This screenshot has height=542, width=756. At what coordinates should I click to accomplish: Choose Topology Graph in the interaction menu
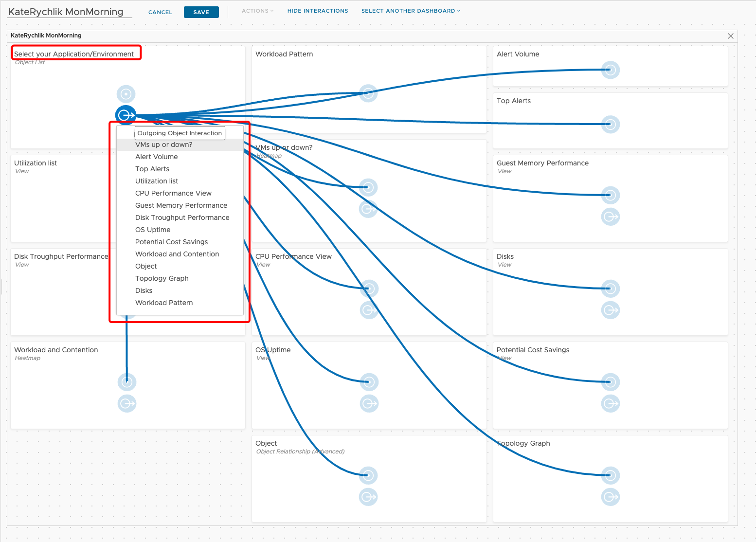[x=162, y=278]
